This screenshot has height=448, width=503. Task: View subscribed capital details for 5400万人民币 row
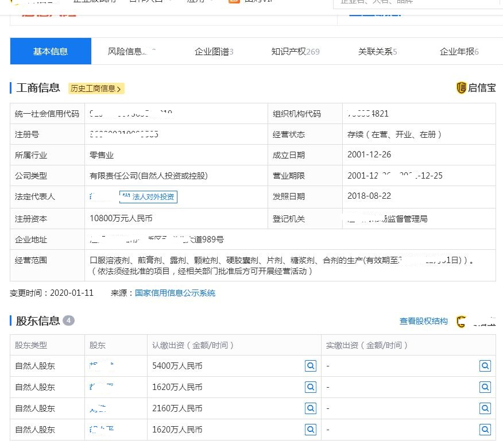click(x=311, y=365)
